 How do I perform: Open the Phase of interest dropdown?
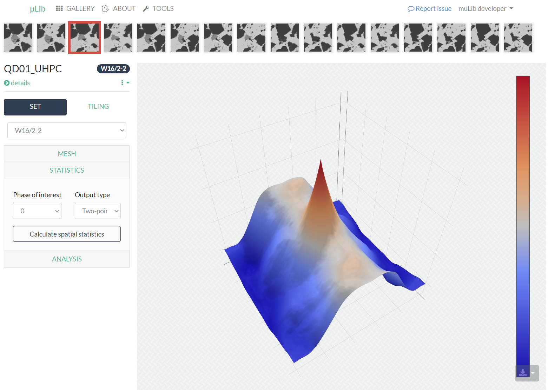click(37, 211)
